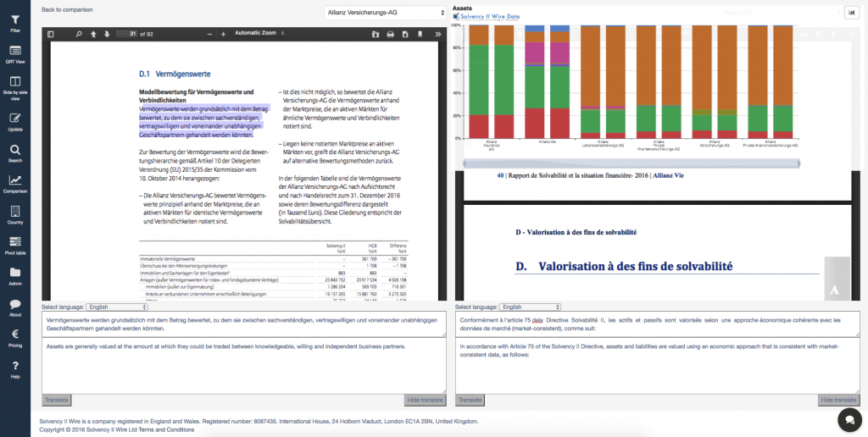The image size is (868, 437).
Task: Click the Back to comparison link
Action: 67,9
